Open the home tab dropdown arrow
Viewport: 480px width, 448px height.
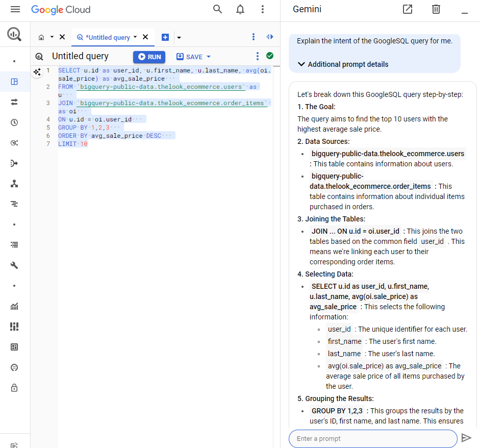pyautogui.click(x=52, y=37)
